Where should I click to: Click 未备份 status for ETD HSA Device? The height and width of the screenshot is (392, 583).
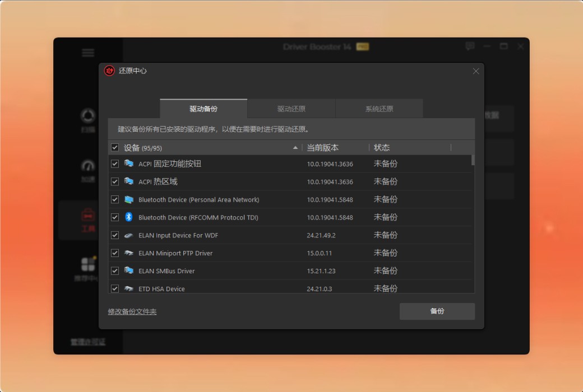(x=385, y=288)
